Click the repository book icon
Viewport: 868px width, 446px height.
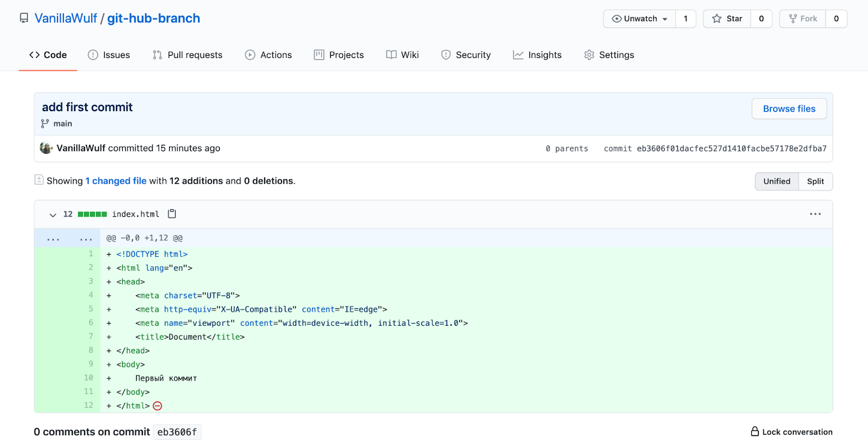pos(24,18)
